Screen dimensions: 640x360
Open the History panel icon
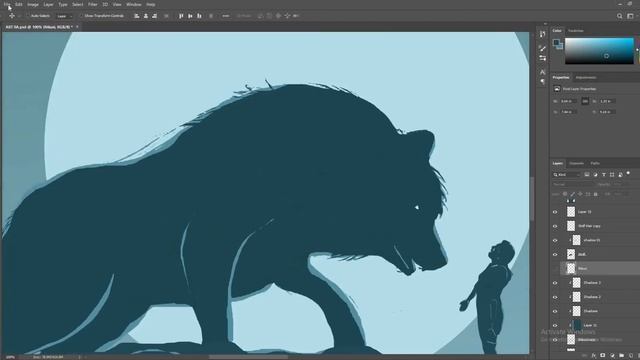click(542, 34)
